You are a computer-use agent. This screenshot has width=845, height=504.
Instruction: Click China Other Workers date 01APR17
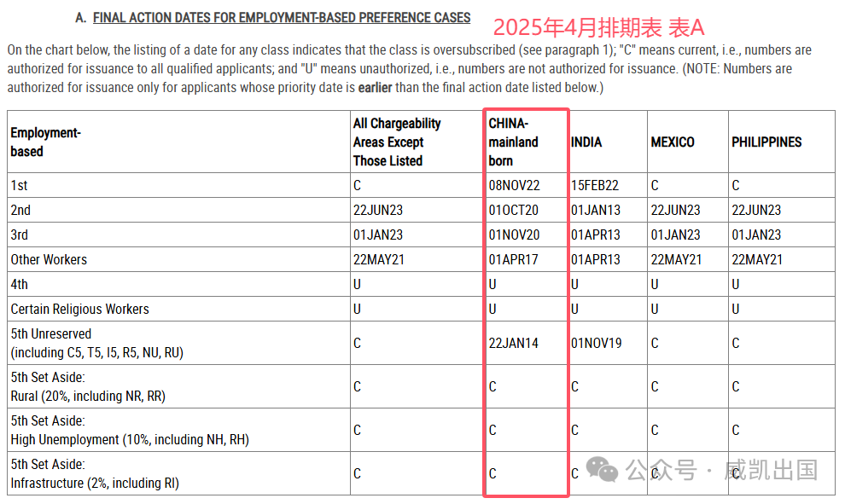point(514,259)
